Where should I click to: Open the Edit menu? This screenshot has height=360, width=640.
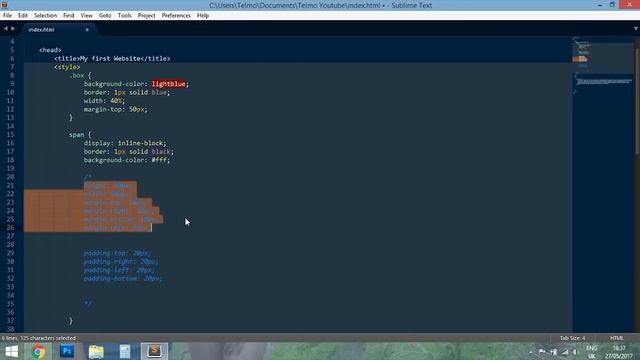click(23, 16)
